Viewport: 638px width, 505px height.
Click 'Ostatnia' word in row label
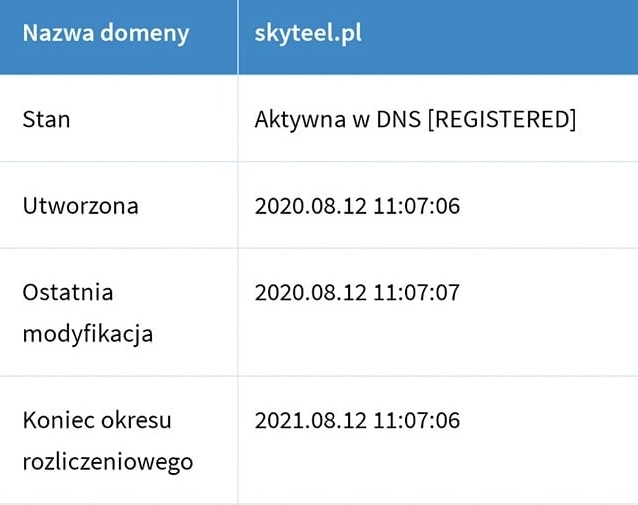pyautogui.click(x=68, y=292)
